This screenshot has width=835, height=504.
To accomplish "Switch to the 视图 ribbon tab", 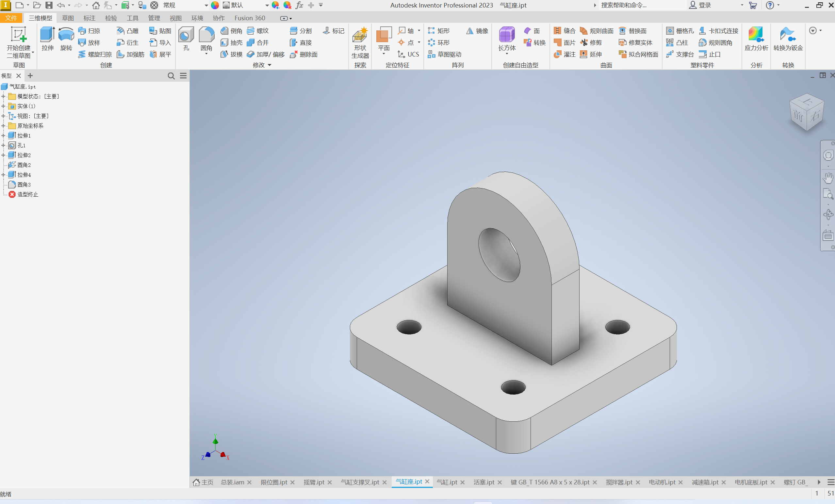I will point(175,18).
